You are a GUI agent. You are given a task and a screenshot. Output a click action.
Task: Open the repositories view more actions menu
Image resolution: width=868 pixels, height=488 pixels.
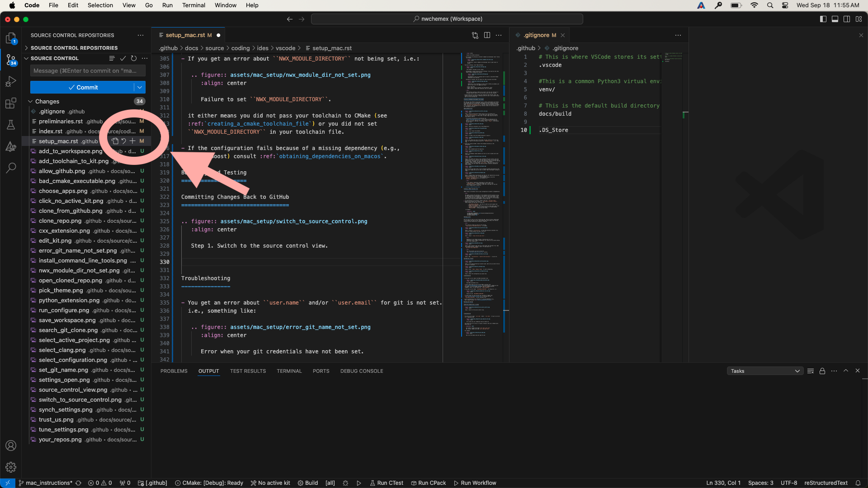pyautogui.click(x=141, y=35)
